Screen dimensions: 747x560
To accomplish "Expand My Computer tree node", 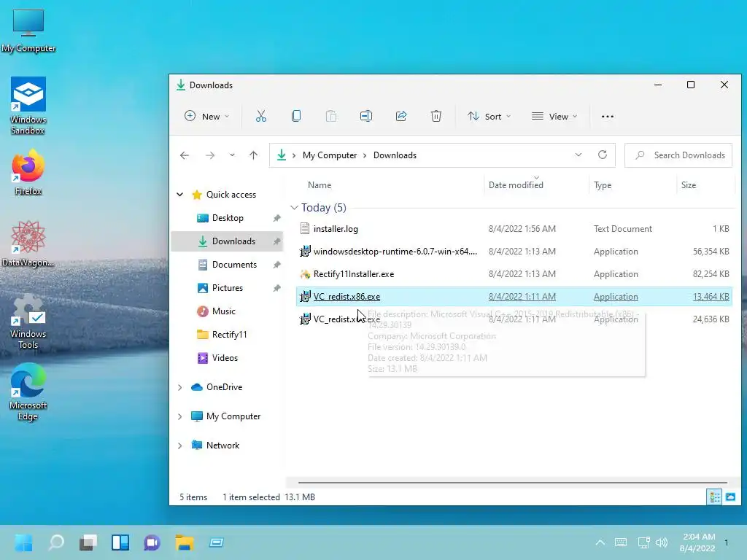I will click(180, 416).
